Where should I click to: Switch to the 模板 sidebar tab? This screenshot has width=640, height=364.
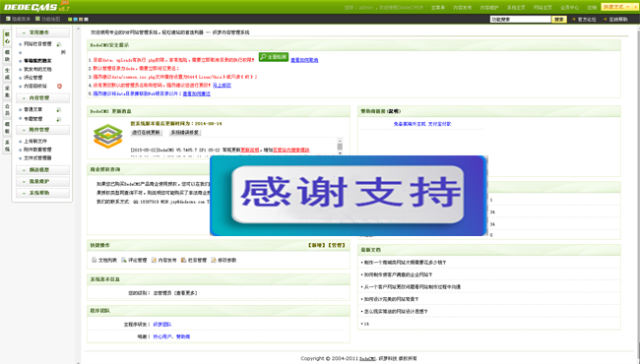[x=7, y=127]
